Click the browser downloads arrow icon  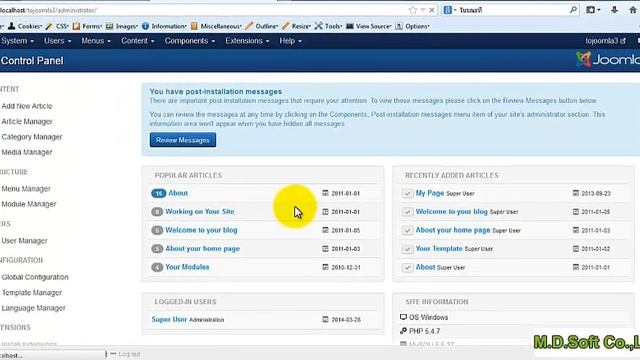(614, 9)
